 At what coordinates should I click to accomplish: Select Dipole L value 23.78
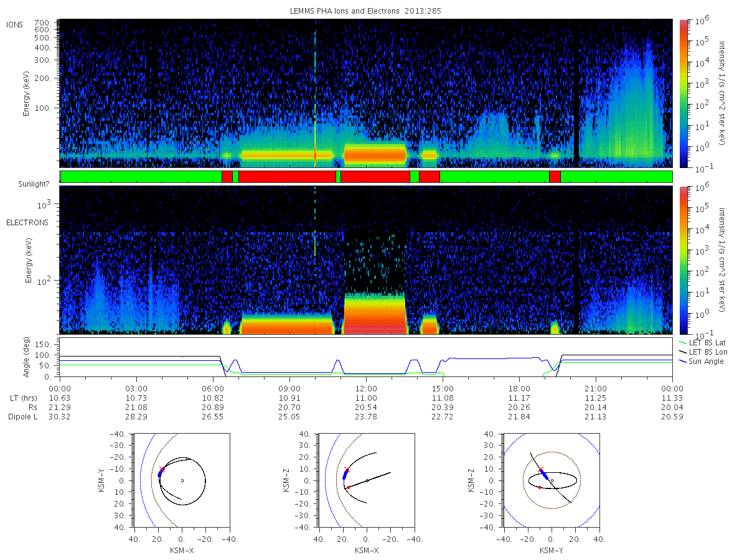coord(366,417)
